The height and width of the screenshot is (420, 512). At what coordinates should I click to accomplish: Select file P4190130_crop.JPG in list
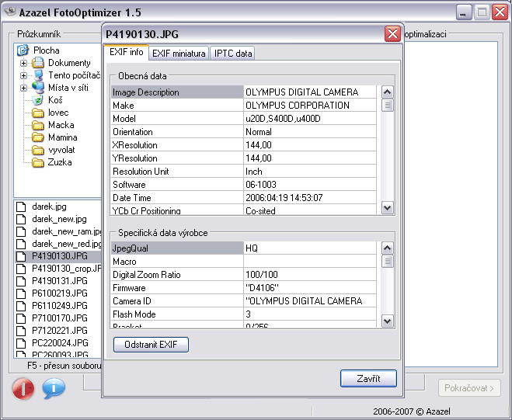[67, 269]
